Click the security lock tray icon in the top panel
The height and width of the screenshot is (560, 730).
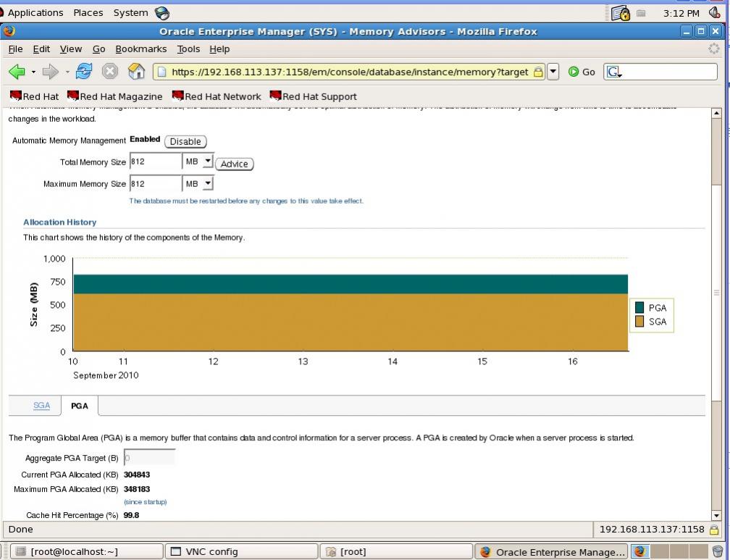[x=620, y=13]
